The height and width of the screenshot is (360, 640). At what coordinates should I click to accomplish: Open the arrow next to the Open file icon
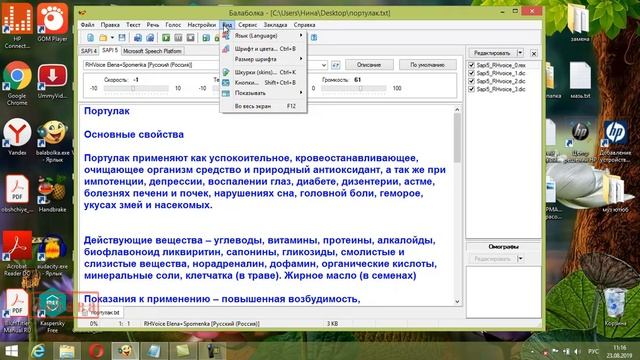(x=112, y=38)
